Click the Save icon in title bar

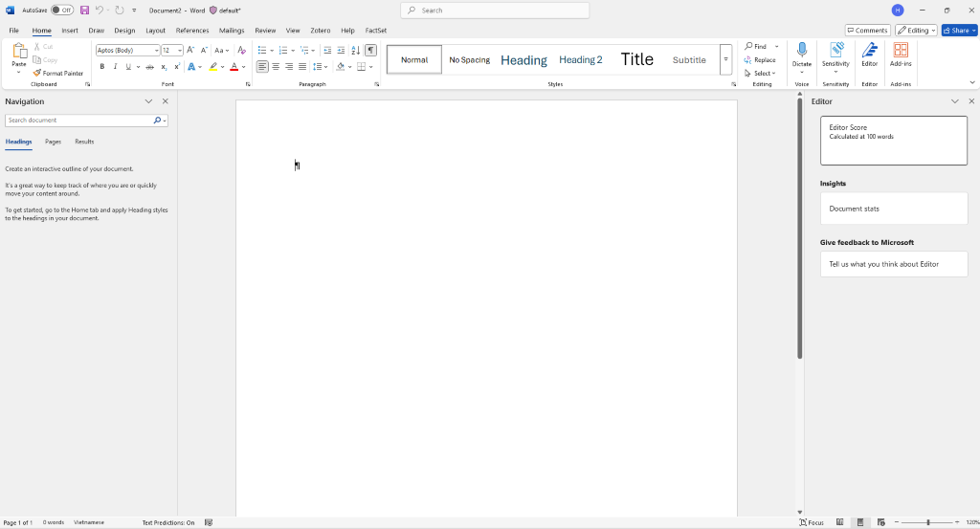[x=84, y=10]
